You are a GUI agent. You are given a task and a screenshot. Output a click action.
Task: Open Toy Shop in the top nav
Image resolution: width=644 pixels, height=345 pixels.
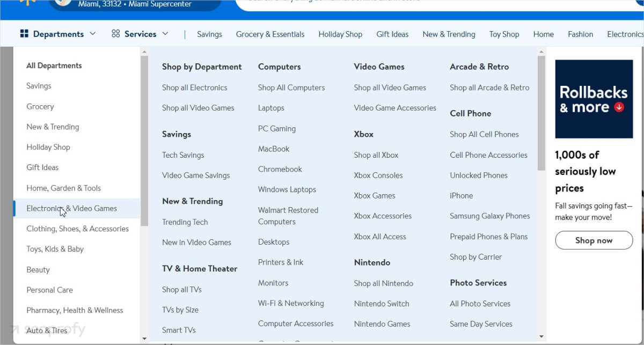click(504, 34)
